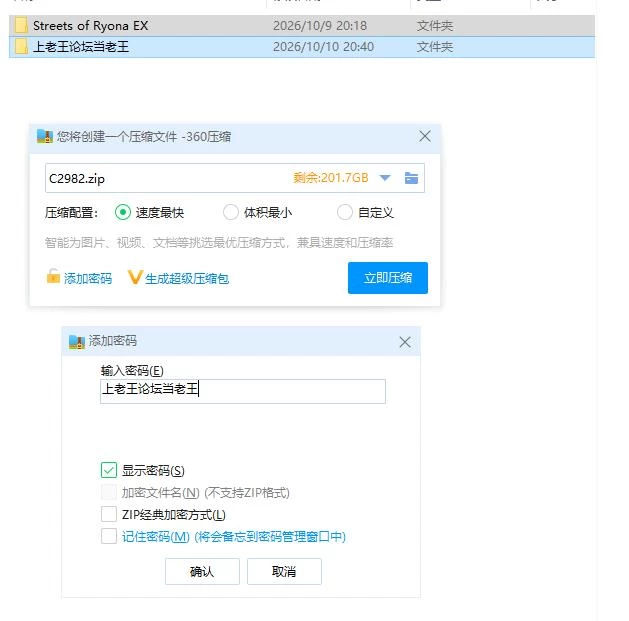The width and height of the screenshot is (629, 621).
Task: Click the V icon next to 生成超级压缩包
Action: pyautogui.click(x=135, y=277)
